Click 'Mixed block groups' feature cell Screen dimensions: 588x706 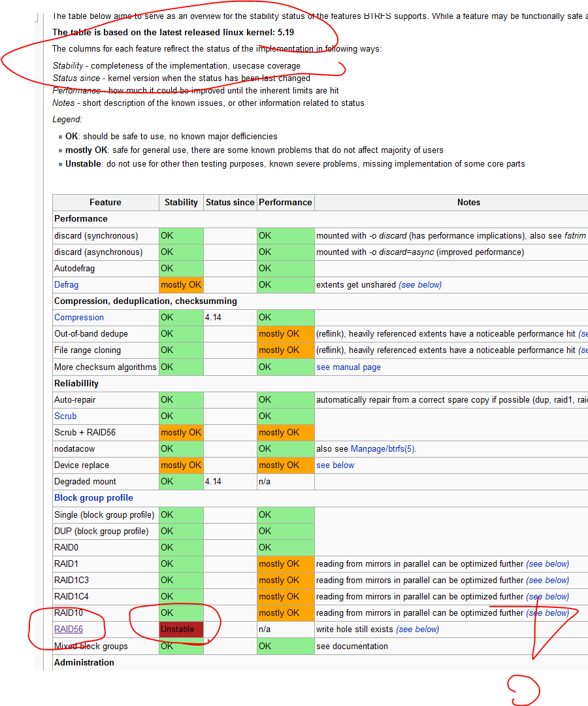tap(105, 646)
